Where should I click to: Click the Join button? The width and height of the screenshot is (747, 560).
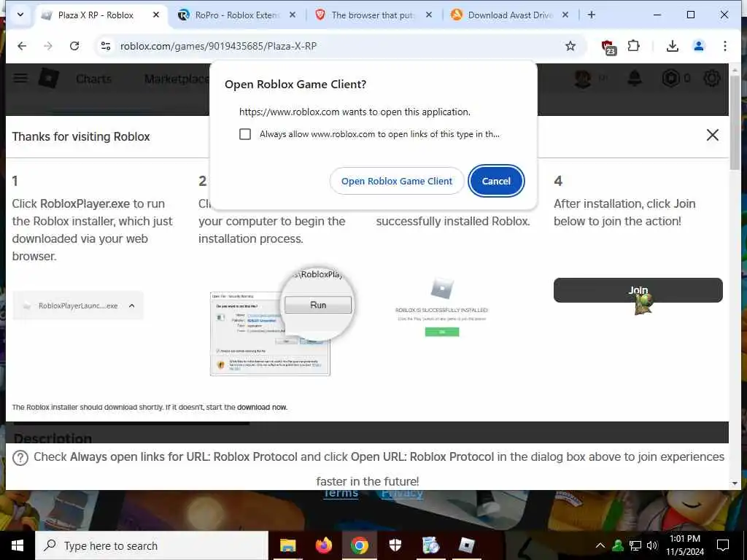pyautogui.click(x=638, y=290)
